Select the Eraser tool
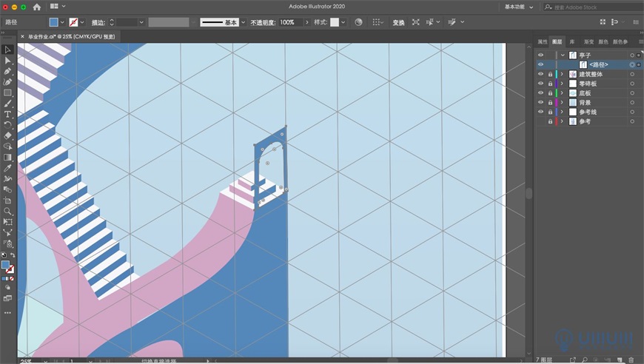 (x=7, y=135)
